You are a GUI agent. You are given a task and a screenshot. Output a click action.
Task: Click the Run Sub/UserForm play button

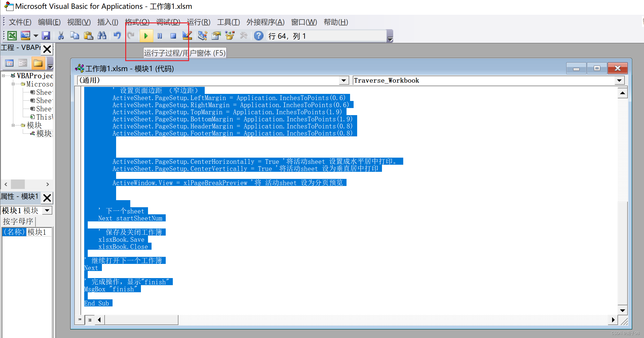[146, 36]
